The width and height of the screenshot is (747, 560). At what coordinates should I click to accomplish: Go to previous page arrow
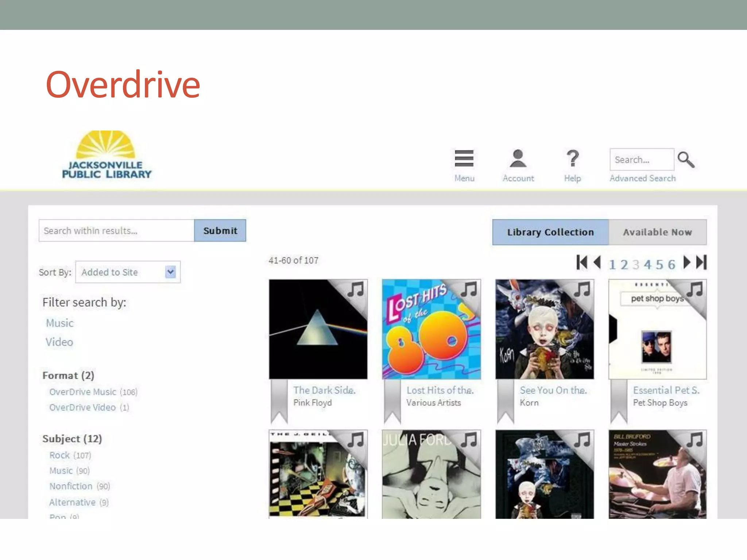597,262
